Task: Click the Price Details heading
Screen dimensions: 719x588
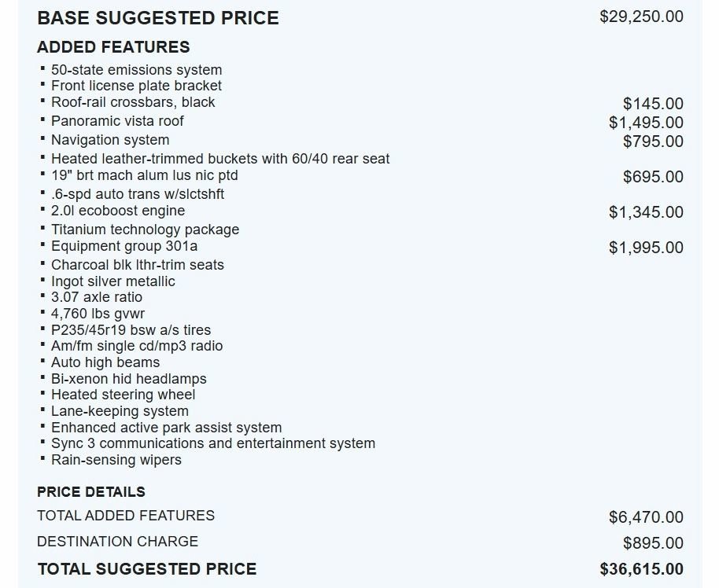Action: point(91,492)
